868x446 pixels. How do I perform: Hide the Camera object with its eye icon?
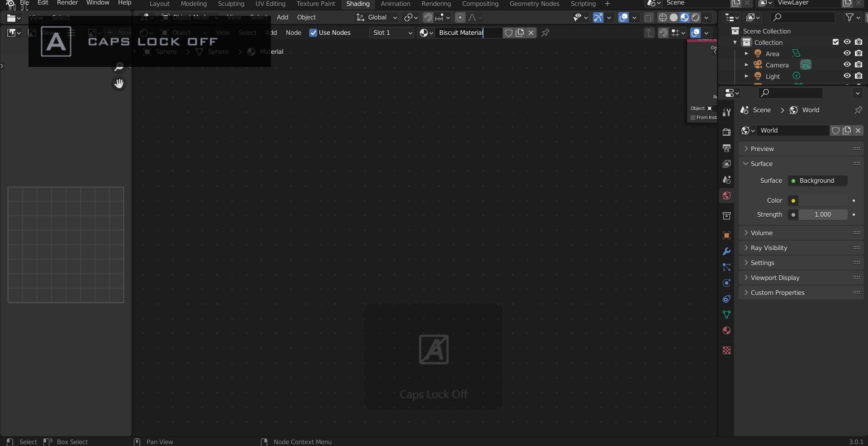coord(847,65)
